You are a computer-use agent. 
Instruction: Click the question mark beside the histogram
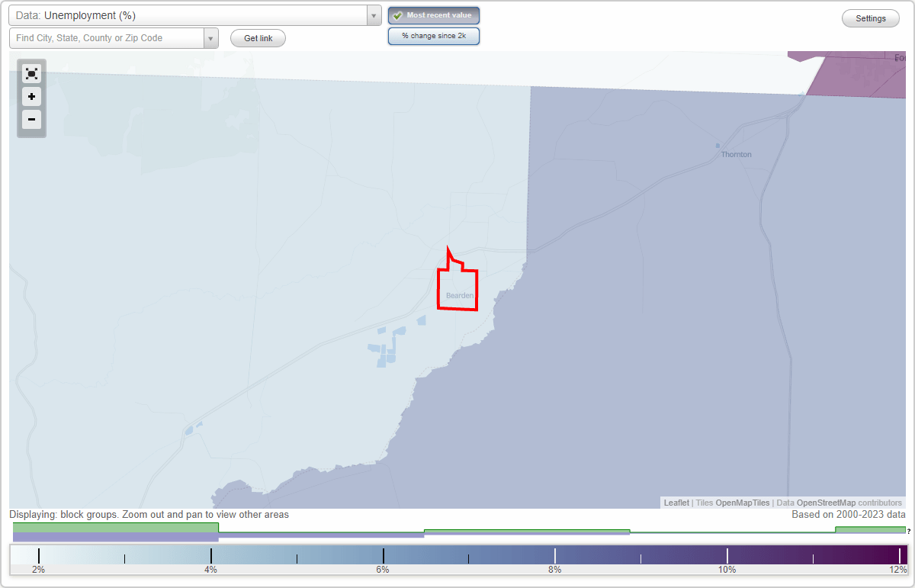coord(909,531)
